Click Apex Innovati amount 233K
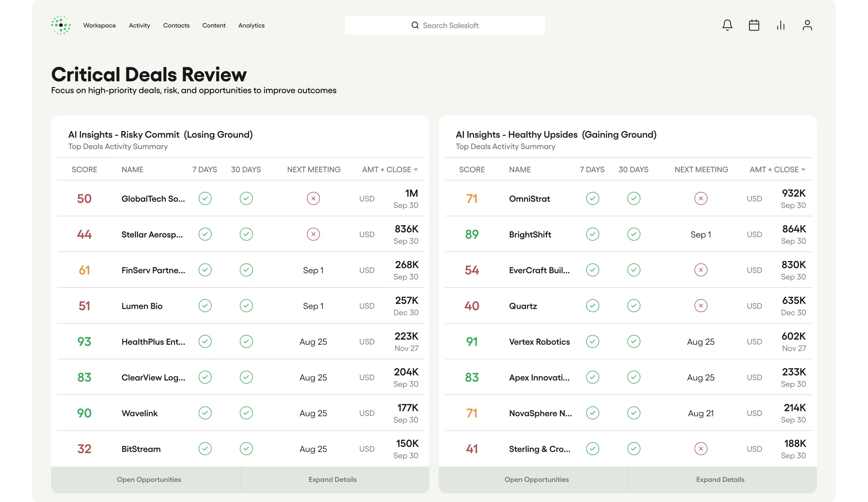The height and width of the screenshot is (502, 868). pos(794,372)
